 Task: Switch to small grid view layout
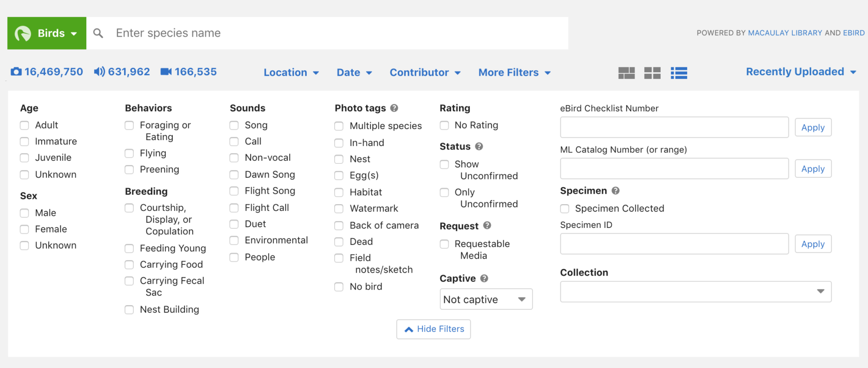tap(652, 73)
